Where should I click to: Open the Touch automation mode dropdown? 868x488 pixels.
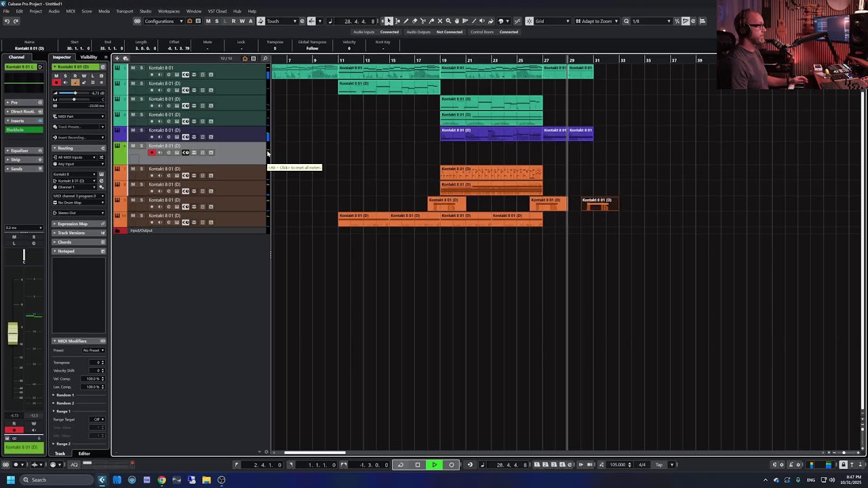tap(282, 21)
